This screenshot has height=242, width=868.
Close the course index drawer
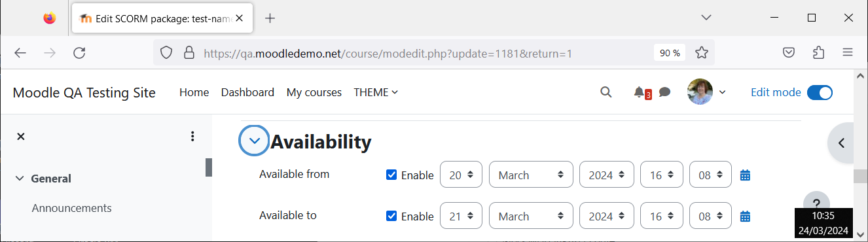pyautogui.click(x=20, y=136)
